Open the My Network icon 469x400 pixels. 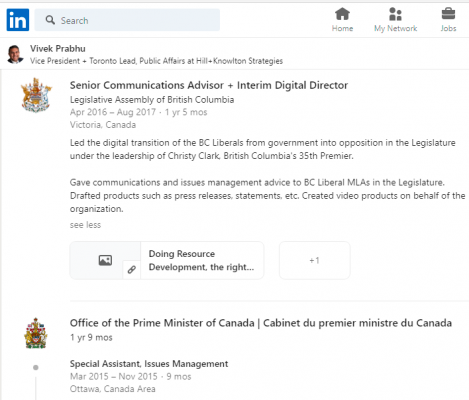coord(395,14)
